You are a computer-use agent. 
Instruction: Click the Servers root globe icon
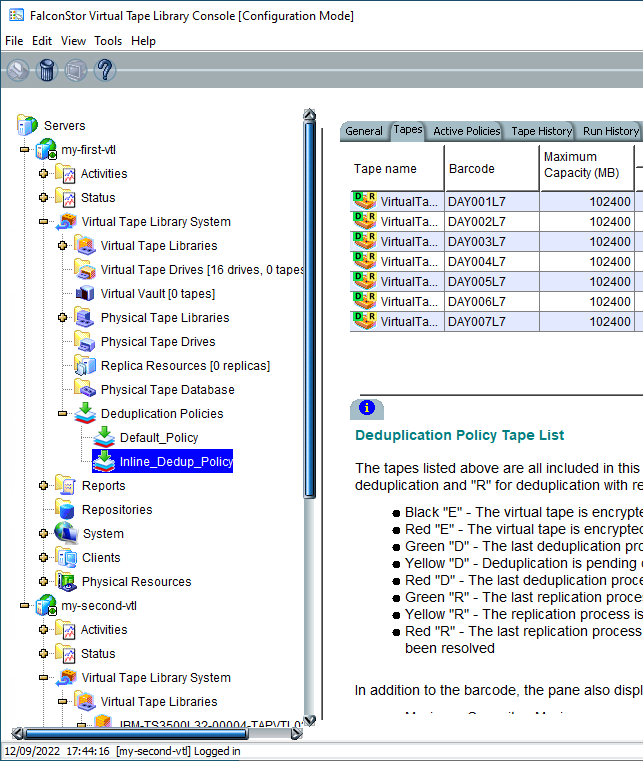click(x=27, y=125)
